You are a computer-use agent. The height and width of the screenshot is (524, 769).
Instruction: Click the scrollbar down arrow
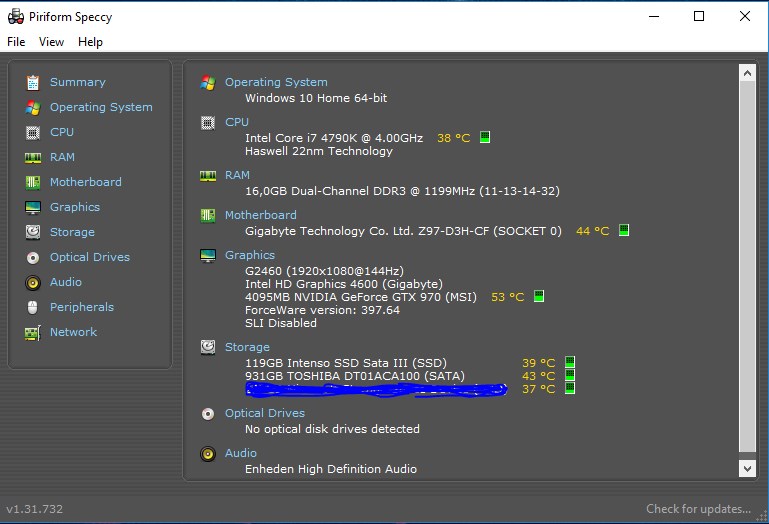(747, 469)
